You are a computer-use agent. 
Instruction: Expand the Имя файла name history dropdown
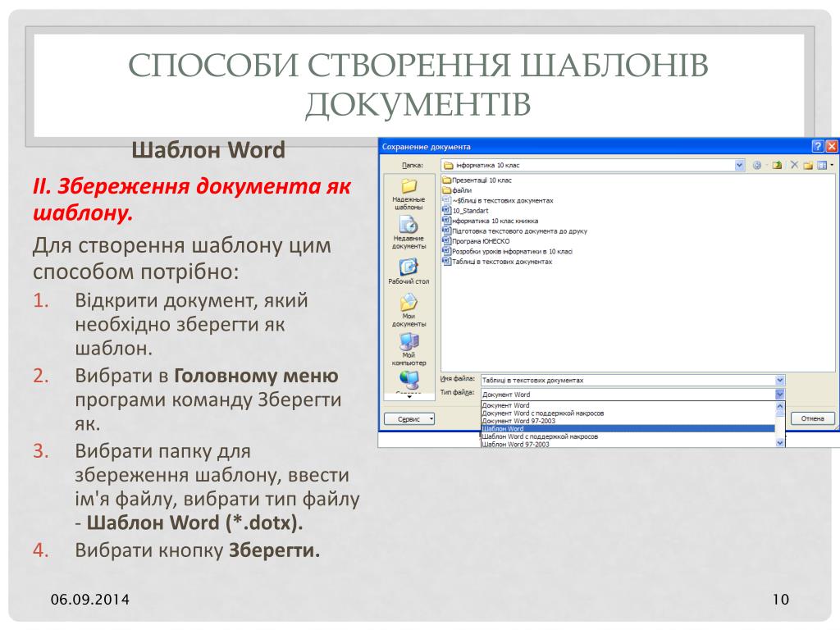point(780,380)
